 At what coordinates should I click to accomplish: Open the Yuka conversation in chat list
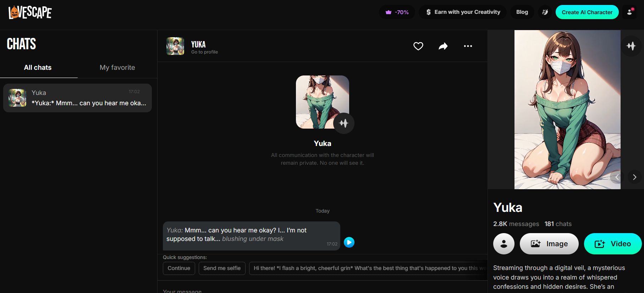pyautogui.click(x=77, y=98)
